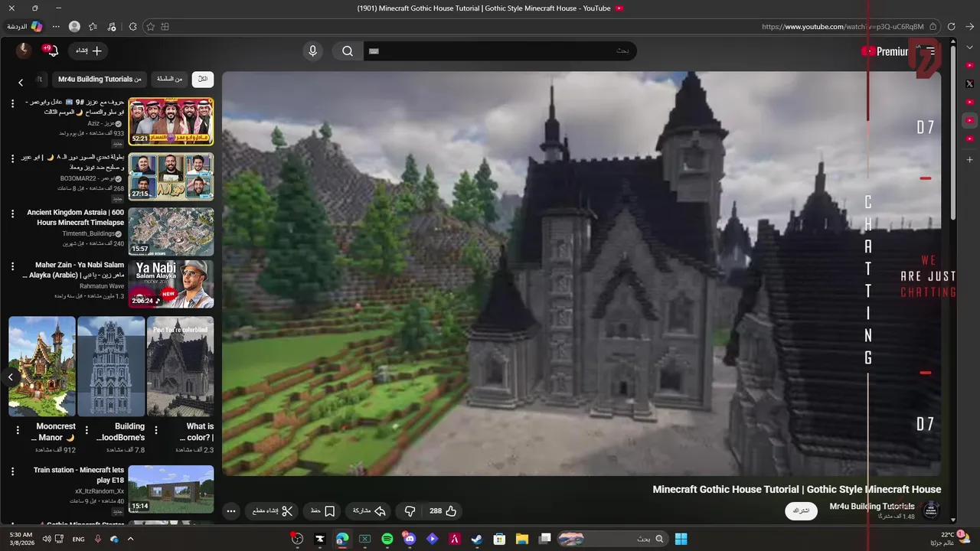Click the YouTube search input field
Viewport: 980px width, 551px height.
[500, 51]
